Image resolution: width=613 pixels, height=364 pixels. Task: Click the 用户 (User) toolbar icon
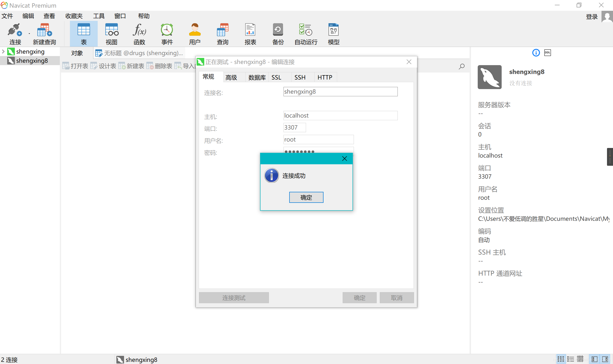point(195,34)
